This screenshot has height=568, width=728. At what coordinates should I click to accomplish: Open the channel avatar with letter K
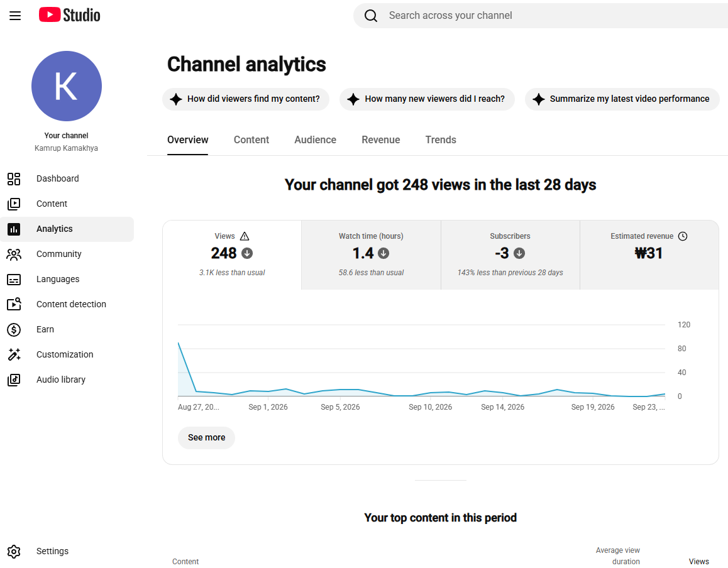pyautogui.click(x=67, y=86)
